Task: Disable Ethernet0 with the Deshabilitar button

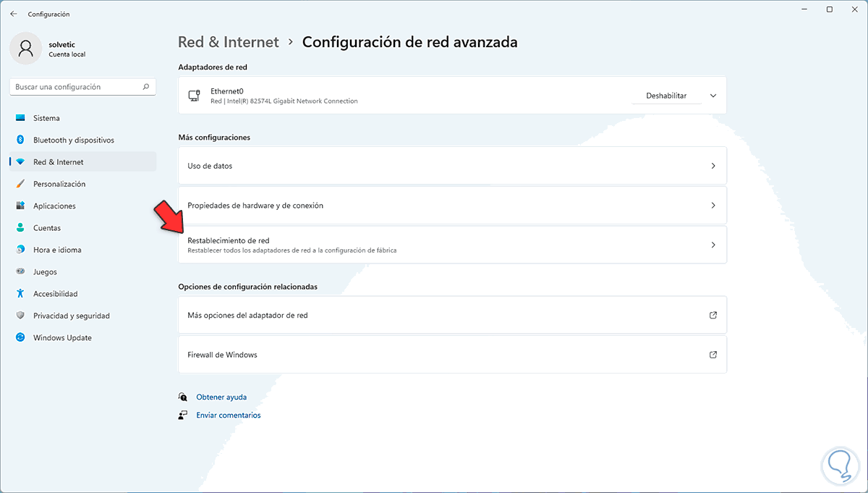Action: [666, 96]
